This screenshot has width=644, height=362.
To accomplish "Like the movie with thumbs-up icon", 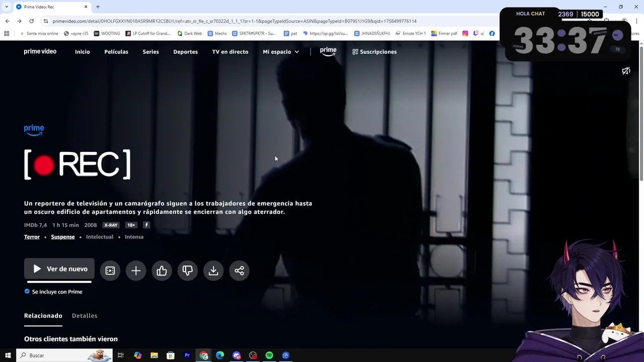I will tap(162, 270).
